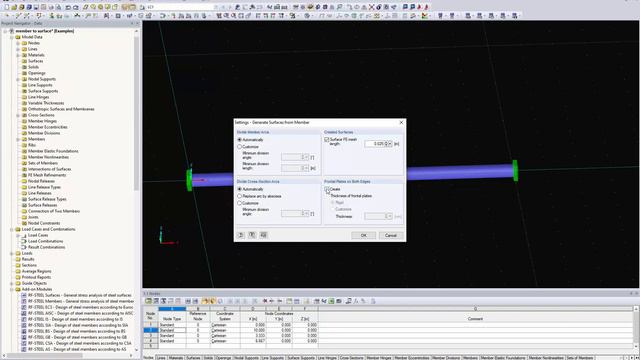The width and height of the screenshot is (640, 360).
Task: Toggle the Surface FE mesh length checkbox
Action: coord(327,140)
